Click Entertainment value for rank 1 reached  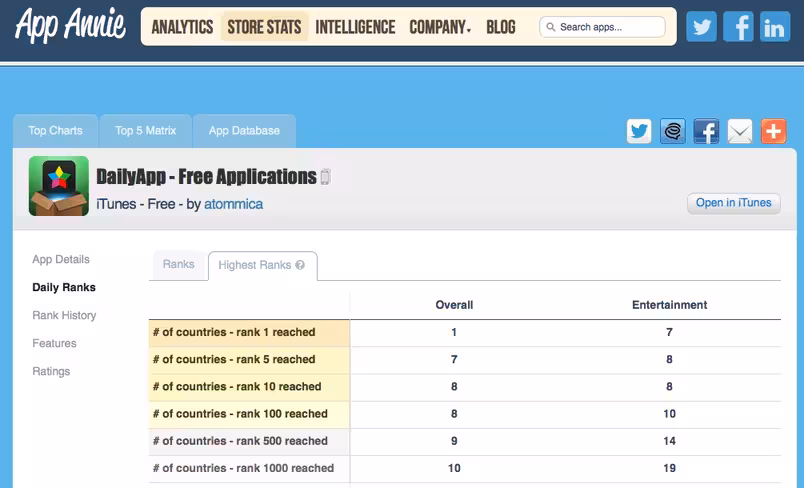pyautogui.click(x=669, y=332)
